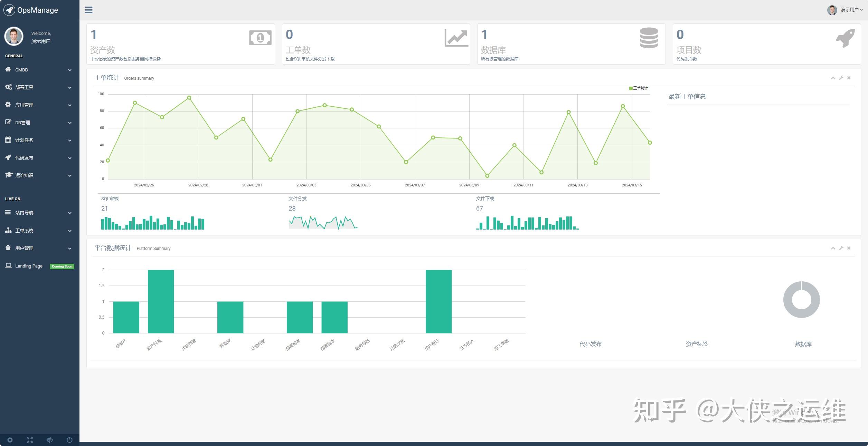This screenshot has height=446, width=868.
Task: Click the fullscreen icon in sidebar footer
Action: click(x=30, y=440)
